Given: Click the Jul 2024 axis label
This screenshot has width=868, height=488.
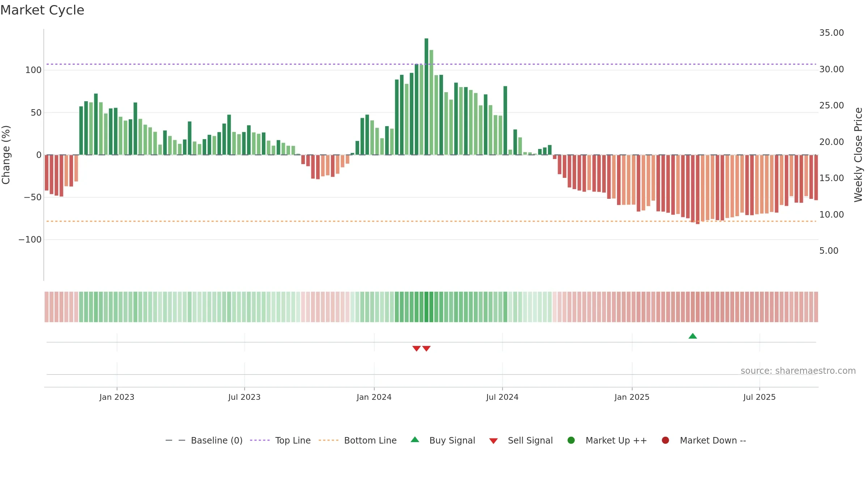Looking at the screenshot, I should point(502,397).
